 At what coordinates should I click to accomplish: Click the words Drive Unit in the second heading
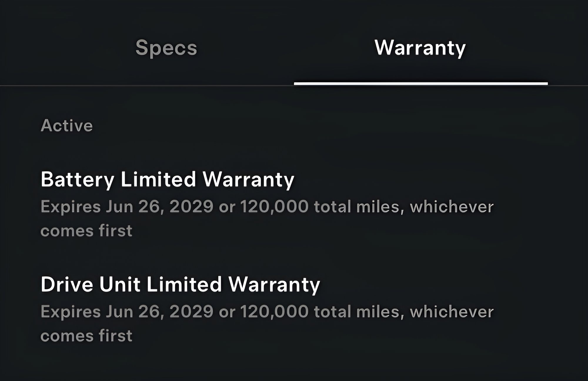click(x=90, y=284)
